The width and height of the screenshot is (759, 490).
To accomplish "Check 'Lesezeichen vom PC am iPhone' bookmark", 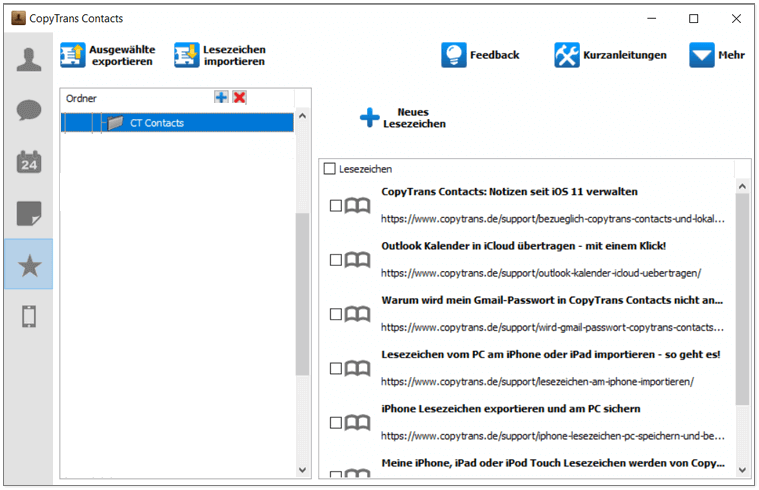I will pyautogui.click(x=336, y=368).
